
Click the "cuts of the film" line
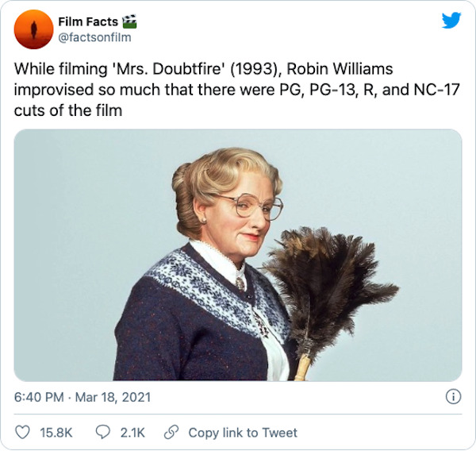coord(68,110)
